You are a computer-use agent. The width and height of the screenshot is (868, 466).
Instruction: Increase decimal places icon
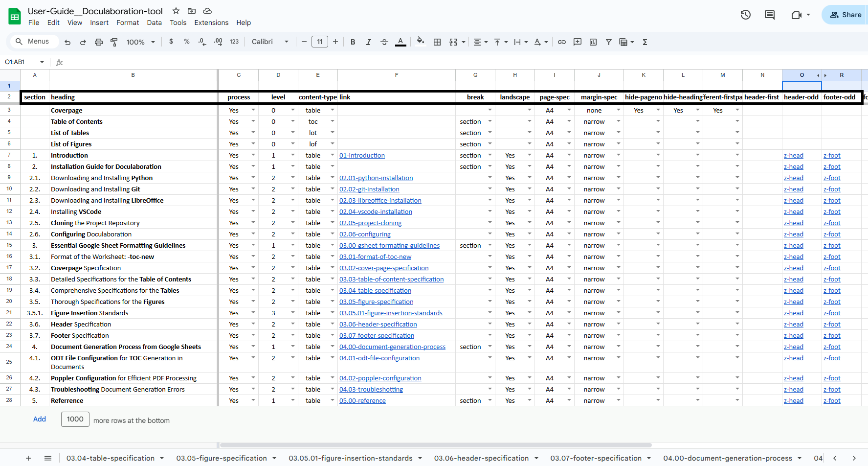pos(218,42)
